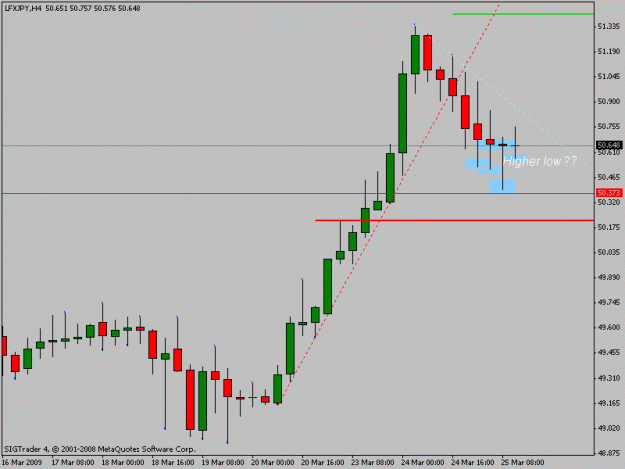
Task: Click the 51.335 price axis label
Action: click(609, 26)
